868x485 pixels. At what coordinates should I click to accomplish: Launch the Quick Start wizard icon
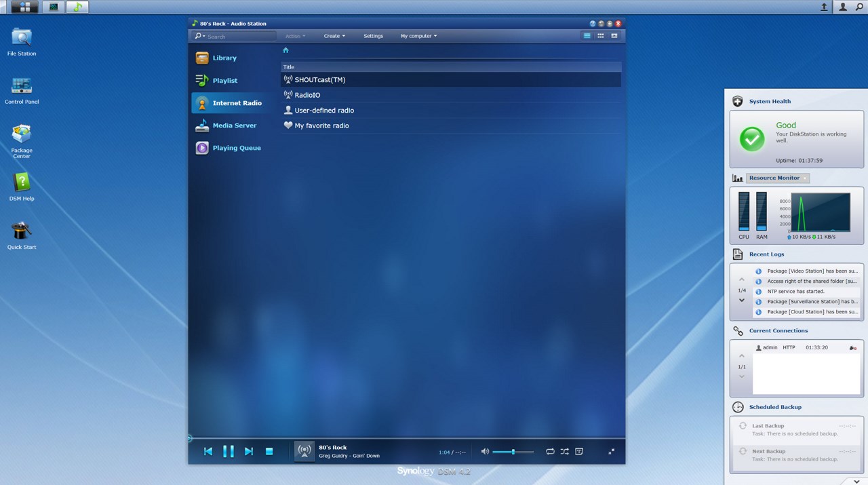click(22, 235)
